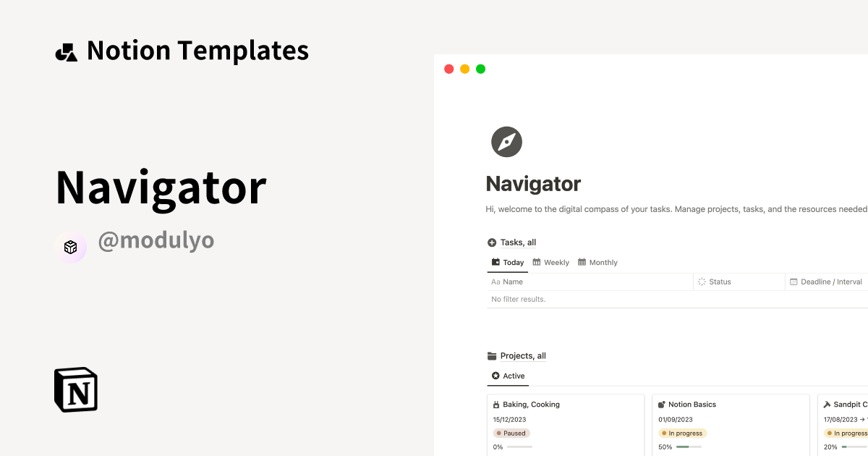Open the Projects, all linked page
The image size is (868, 456).
pyautogui.click(x=523, y=355)
